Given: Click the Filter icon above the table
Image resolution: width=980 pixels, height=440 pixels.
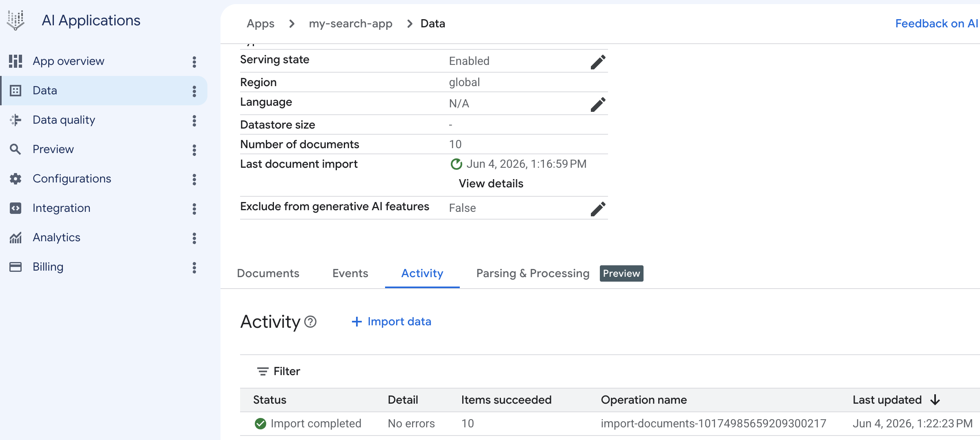Looking at the screenshot, I should pos(263,371).
